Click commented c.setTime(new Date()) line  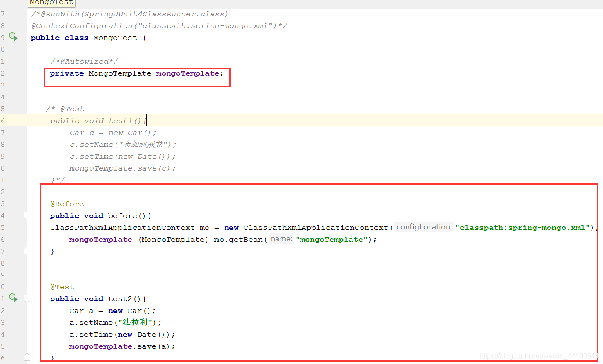123,157
